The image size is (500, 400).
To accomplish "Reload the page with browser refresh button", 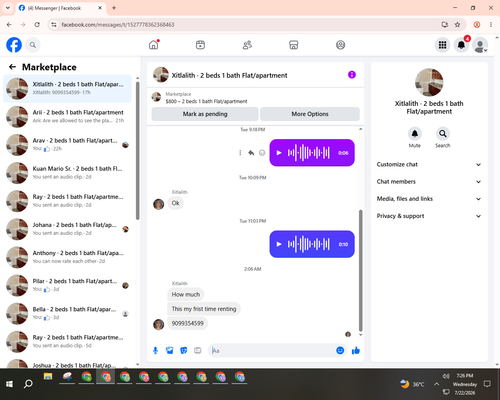I will tap(37, 25).
